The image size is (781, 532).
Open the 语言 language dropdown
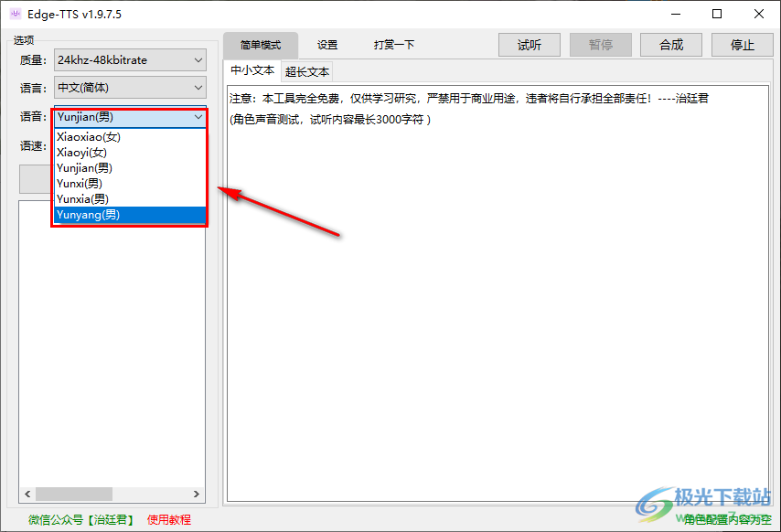(130, 88)
